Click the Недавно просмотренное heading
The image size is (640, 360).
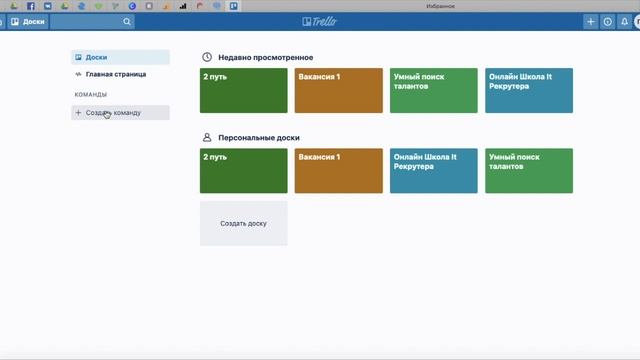(266, 58)
